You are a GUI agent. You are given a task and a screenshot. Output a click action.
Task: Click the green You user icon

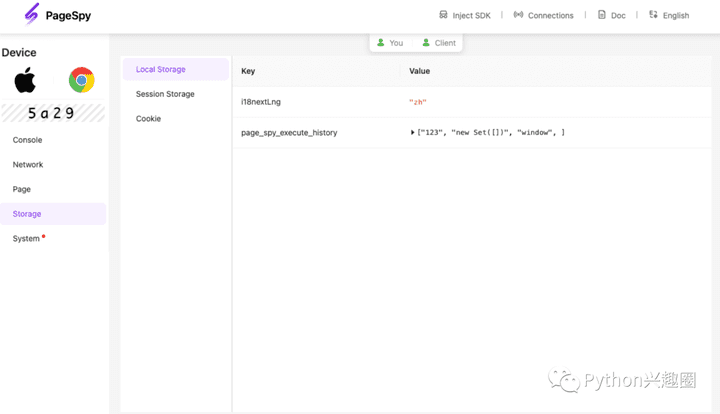pyautogui.click(x=380, y=43)
